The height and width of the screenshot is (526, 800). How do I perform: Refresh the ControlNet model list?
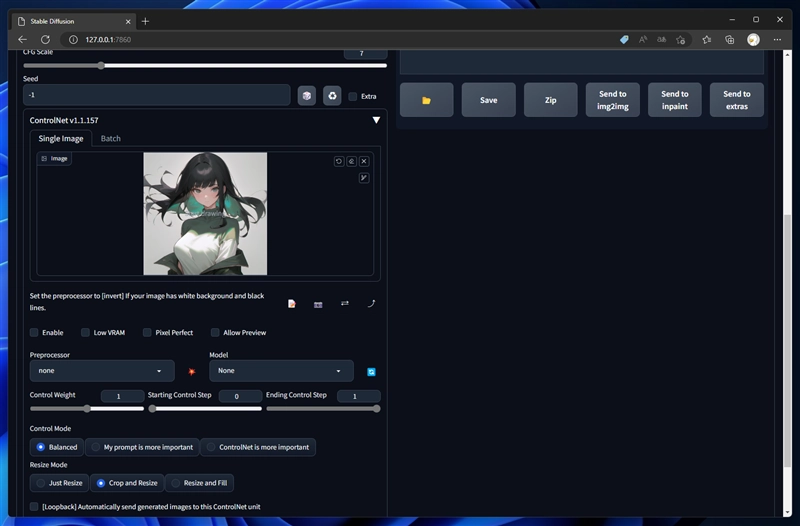pos(371,372)
